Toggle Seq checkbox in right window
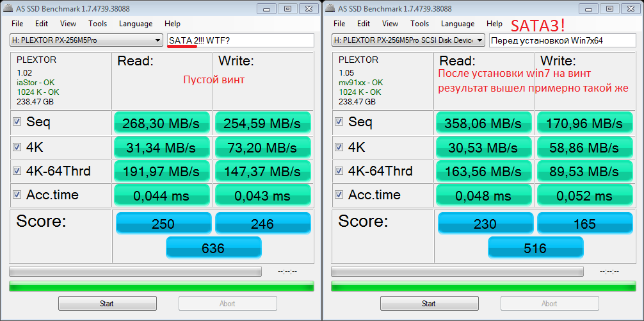The height and width of the screenshot is (321, 644). tap(339, 122)
